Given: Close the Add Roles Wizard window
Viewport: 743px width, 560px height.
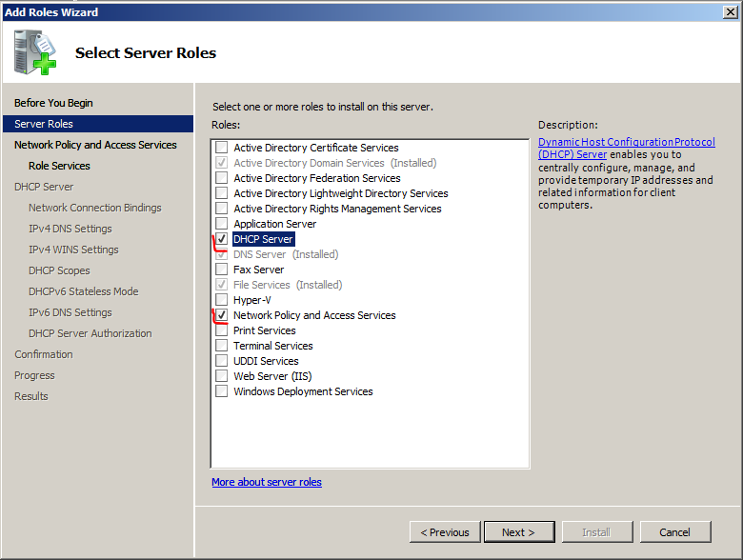Looking at the screenshot, I should [x=731, y=11].
